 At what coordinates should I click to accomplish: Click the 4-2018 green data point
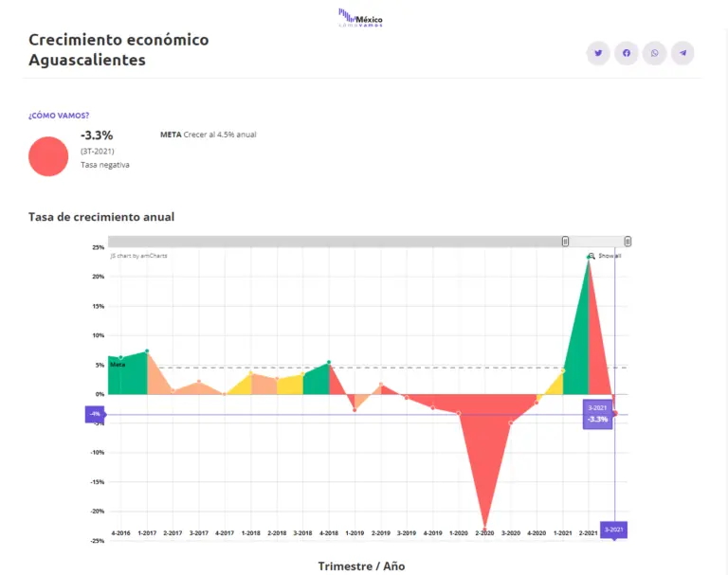(x=329, y=362)
